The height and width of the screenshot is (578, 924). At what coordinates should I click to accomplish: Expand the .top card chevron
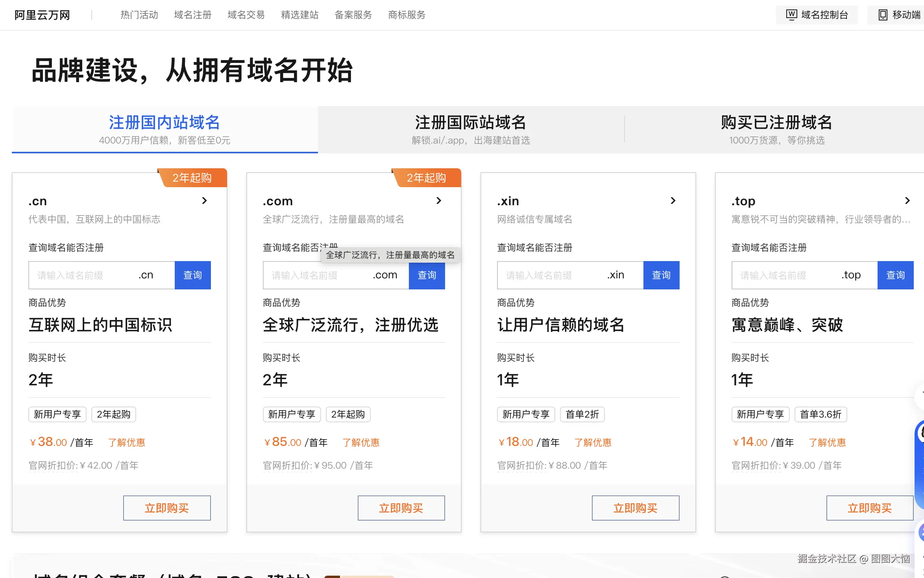[x=907, y=201]
